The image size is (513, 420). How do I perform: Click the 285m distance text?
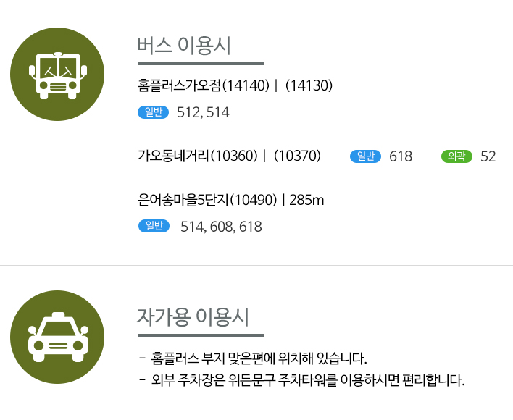coord(306,200)
